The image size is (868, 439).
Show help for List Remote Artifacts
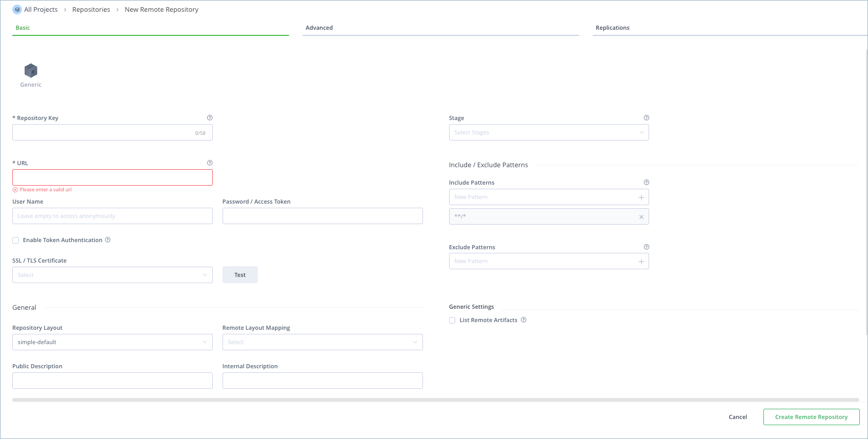[523, 320]
